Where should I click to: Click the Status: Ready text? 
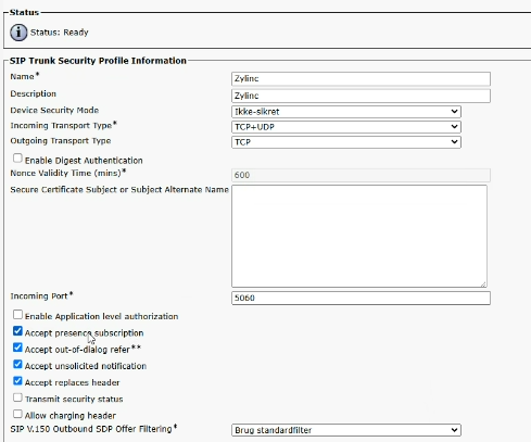coord(59,33)
